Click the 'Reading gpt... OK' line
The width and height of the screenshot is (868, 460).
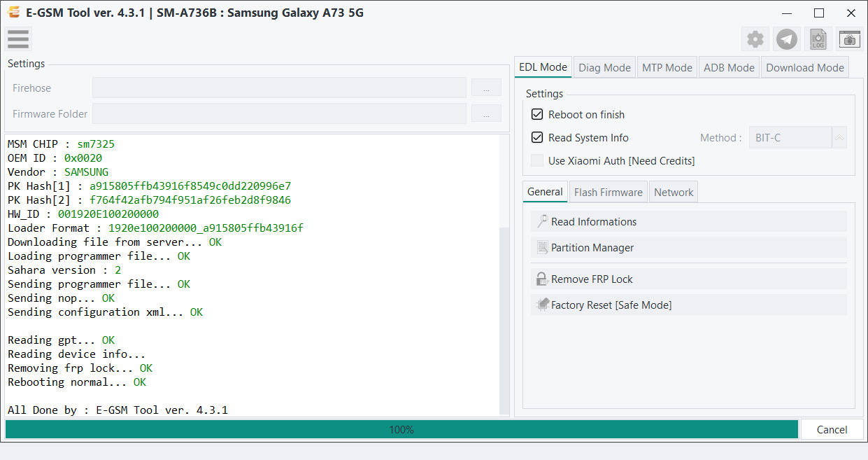click(61, 340)
